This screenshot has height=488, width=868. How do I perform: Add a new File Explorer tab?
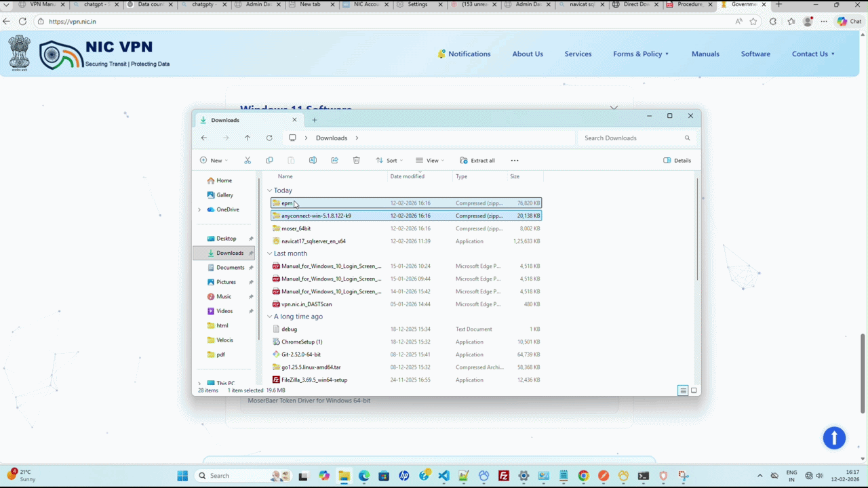(x=314, y=120)
